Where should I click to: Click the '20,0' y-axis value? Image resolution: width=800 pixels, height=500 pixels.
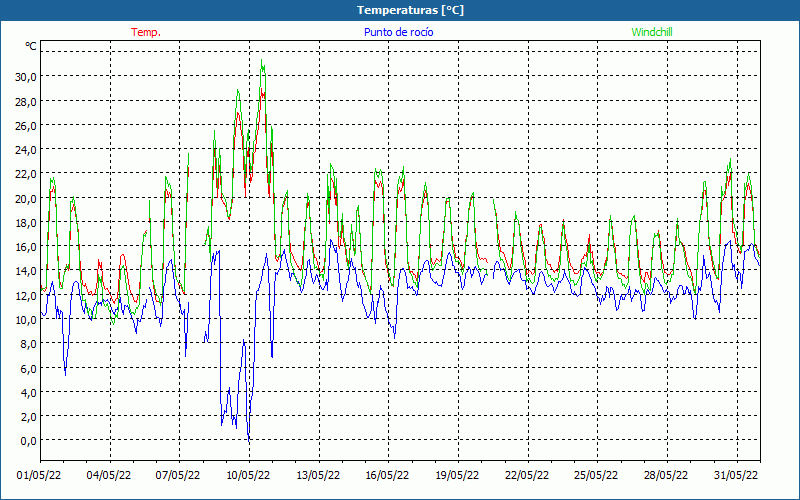(x=26, y=198)
